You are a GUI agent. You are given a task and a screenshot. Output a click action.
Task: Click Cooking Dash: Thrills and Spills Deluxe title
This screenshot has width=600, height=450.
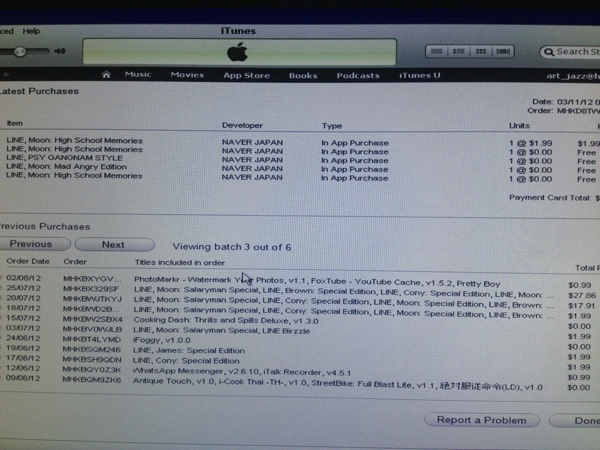226,320
